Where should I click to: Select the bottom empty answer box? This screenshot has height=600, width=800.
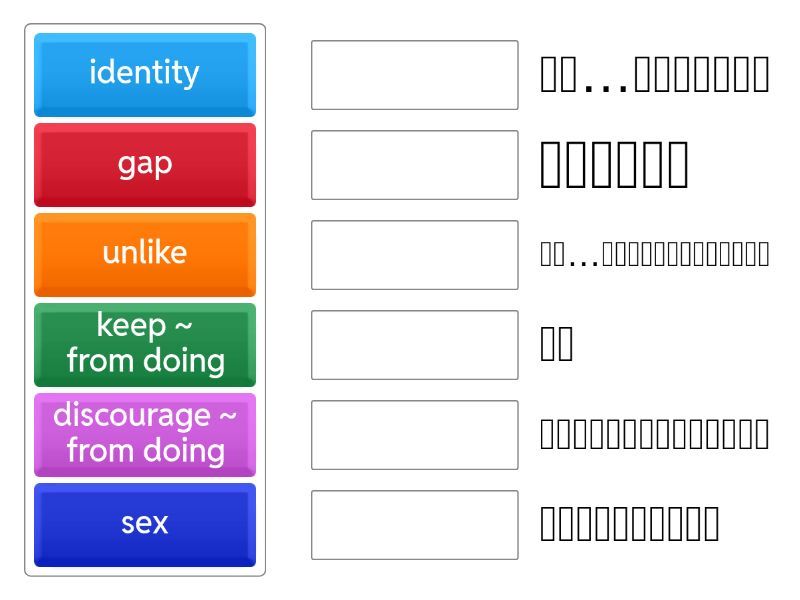pos(414,525)
